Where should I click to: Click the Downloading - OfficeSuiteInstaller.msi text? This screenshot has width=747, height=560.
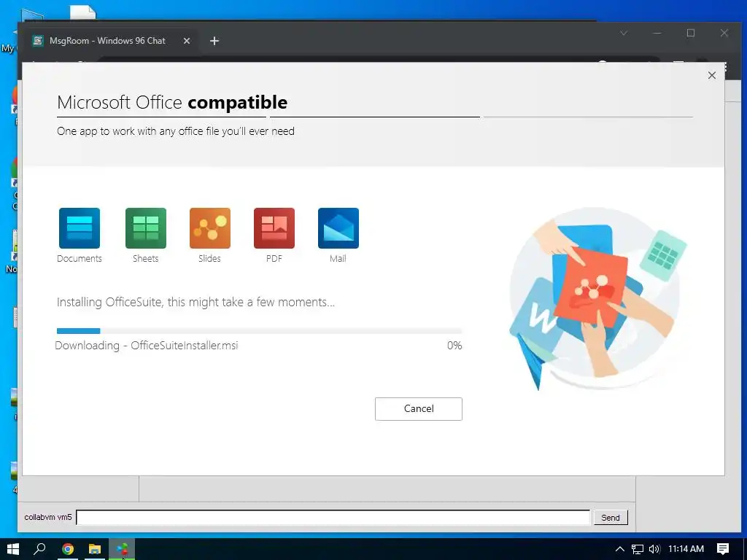[x=146, y=345]
